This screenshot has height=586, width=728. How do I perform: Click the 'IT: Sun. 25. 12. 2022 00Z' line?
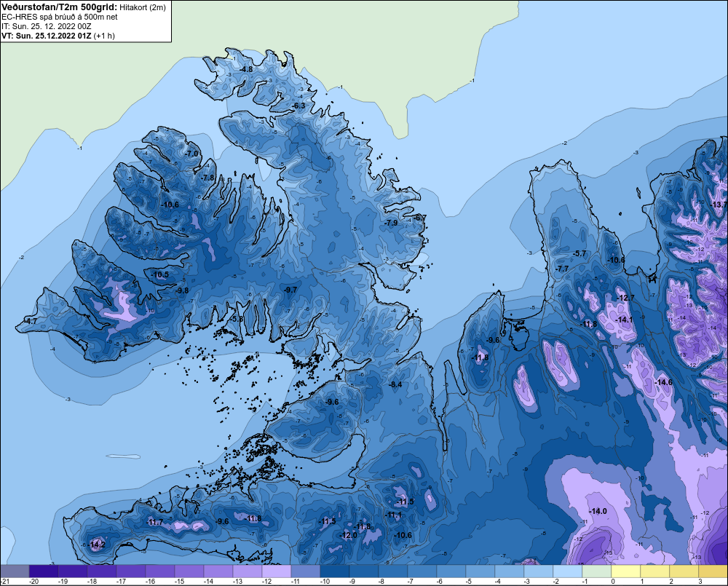(x=47, y=26)
